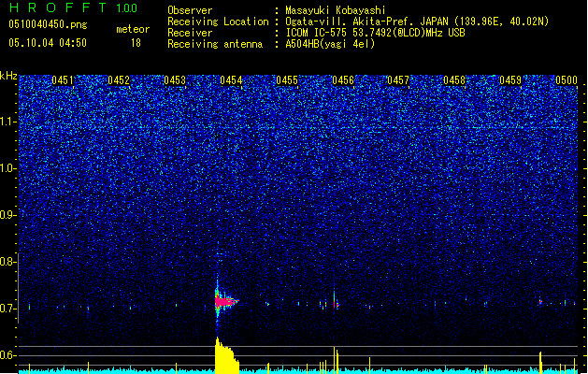Select the A504HB(yagi 4el) antenna text
The width and height of the screenshot is (588, 374).
point(330,44)
